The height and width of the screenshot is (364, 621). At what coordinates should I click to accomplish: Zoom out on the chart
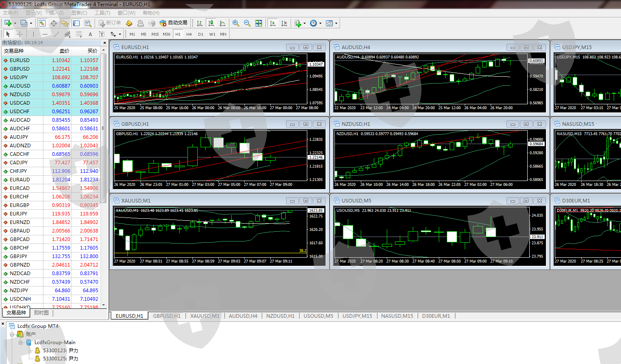247,23
